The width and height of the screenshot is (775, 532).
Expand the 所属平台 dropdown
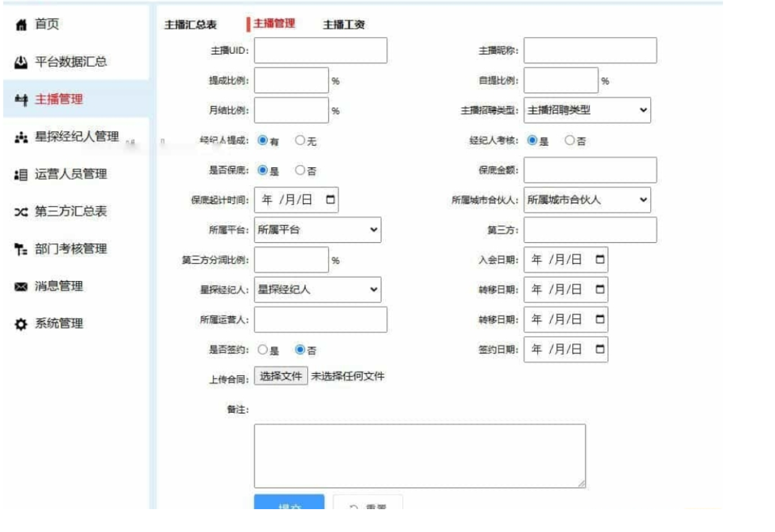[x=318, y=230]
